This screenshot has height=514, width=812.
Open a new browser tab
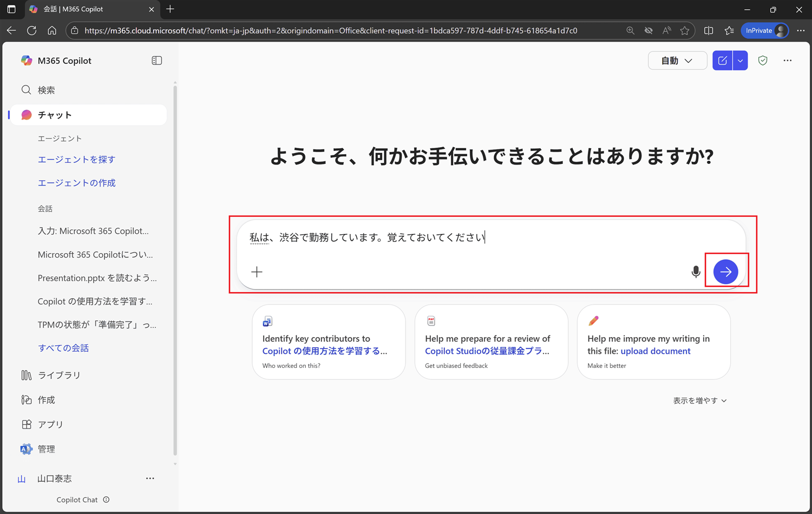click(170, 9)
